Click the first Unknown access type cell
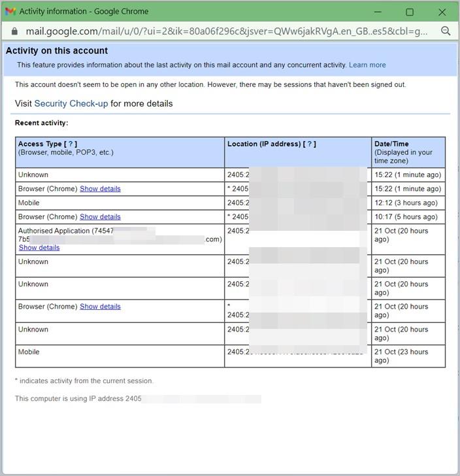 tap(120, 175)
